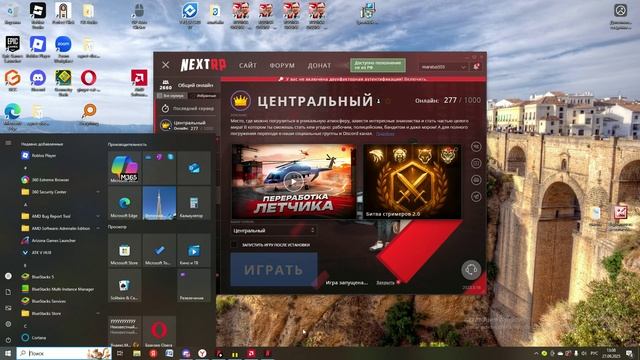Open the Калькулятор tile
Screen dimensions: 640x360
point(194,203)
